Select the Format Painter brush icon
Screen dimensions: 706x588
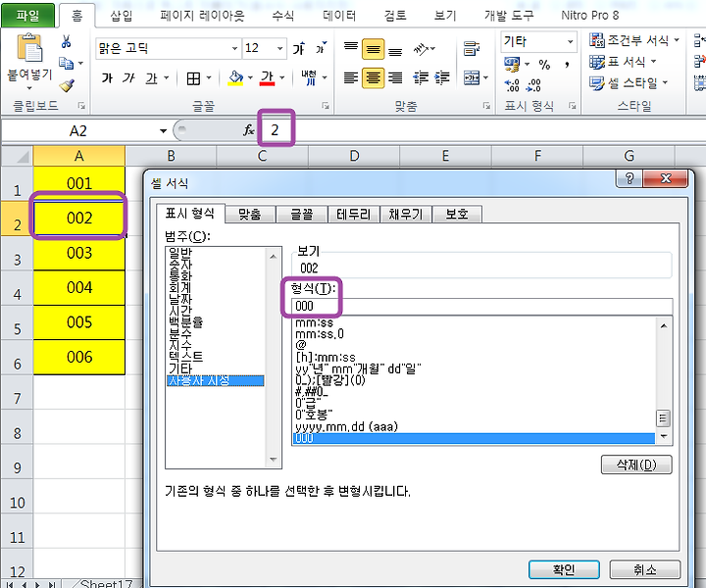coord(67,85)
